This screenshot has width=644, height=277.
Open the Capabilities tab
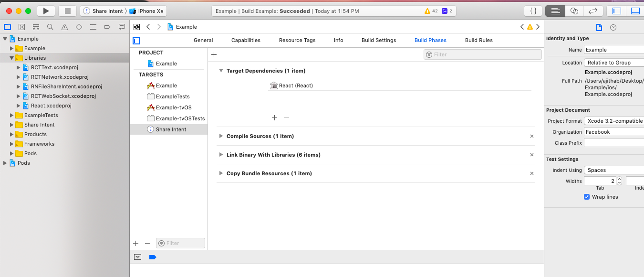pyautogui.click(x=246, y=40)
